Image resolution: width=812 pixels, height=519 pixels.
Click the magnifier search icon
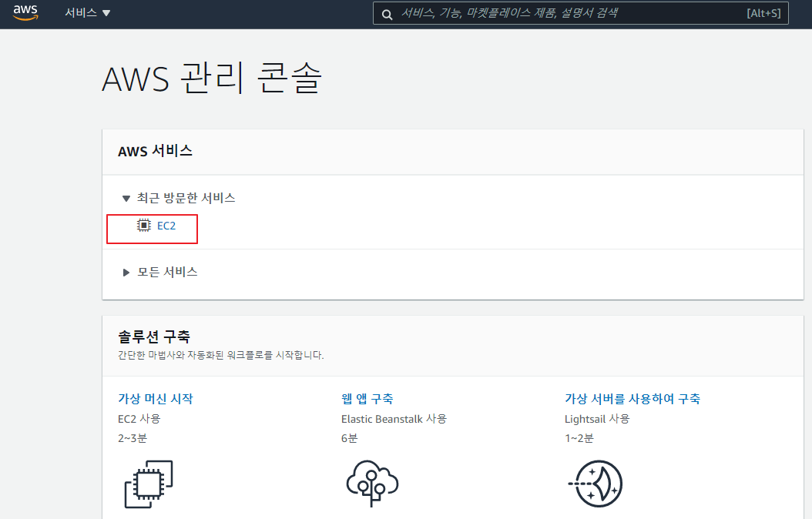[387, 14]
